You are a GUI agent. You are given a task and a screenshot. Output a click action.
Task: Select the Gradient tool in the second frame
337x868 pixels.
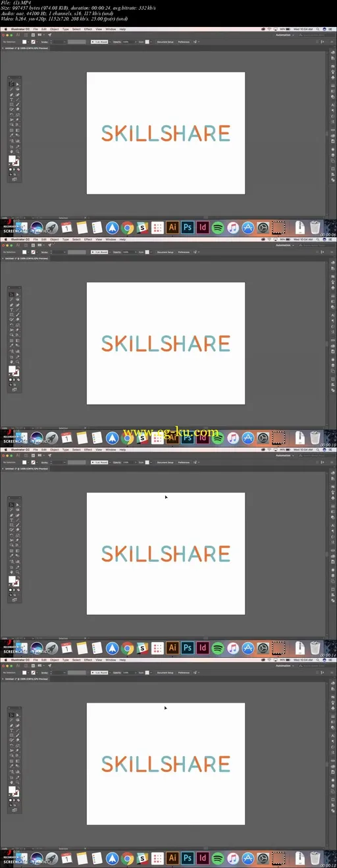(x=18, y=340)
